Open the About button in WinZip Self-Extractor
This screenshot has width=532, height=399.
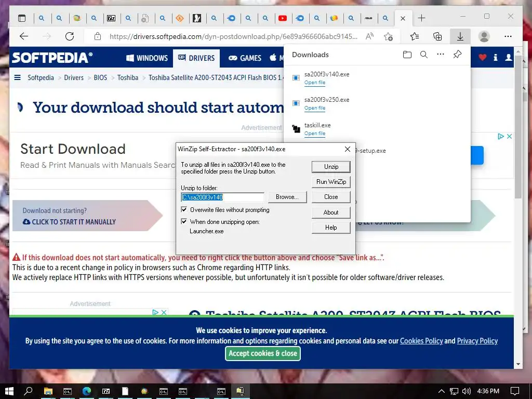tap(331, 212)
